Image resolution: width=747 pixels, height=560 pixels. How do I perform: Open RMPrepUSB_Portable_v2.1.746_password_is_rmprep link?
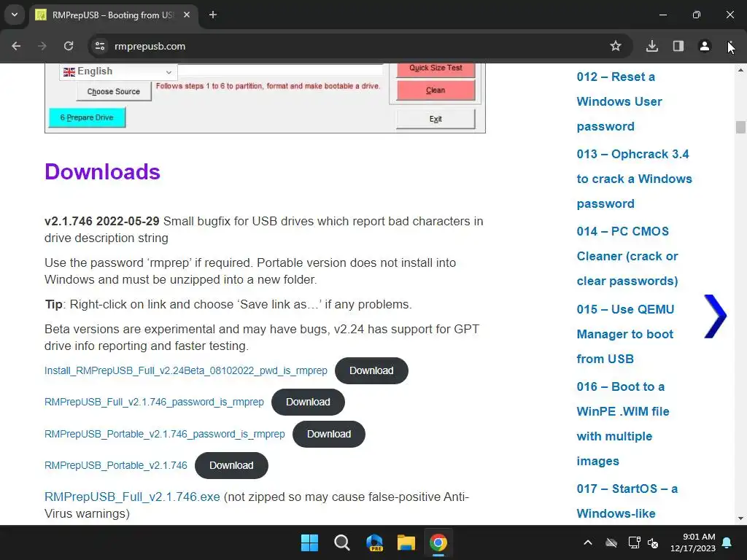pyautogui.click(x=164, y=434)
